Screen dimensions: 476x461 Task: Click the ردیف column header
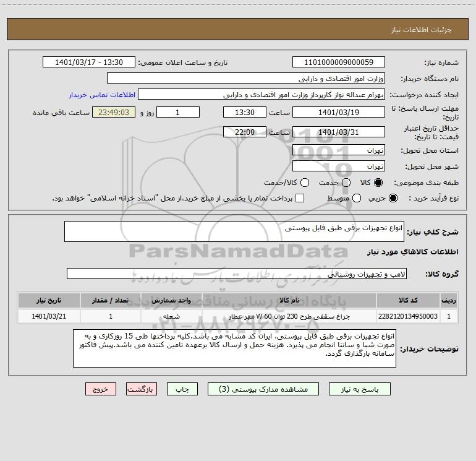pyautogui.click(x=449, y=300)
